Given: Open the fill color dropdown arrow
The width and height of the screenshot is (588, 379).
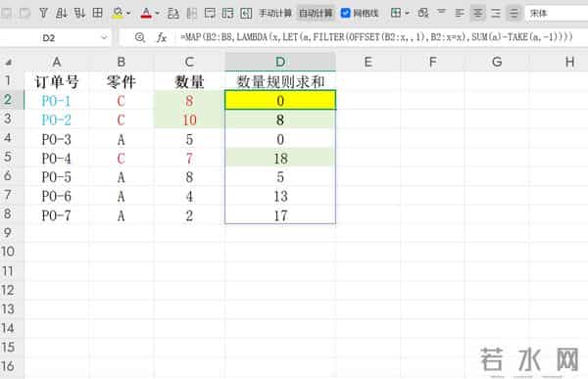Looking at the screenshot, I should [x=128, y=14].
